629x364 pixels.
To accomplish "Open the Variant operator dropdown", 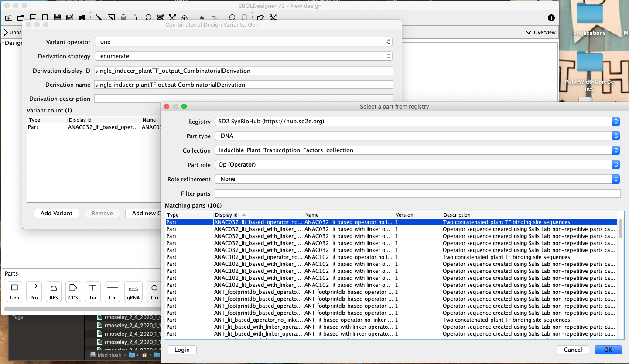I will pos(243,42).
